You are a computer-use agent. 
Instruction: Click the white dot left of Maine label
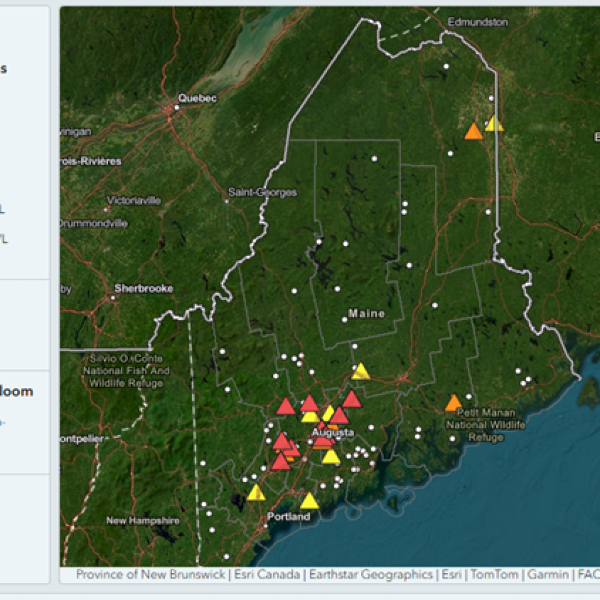pyautogui.click(x=344, y=320)
